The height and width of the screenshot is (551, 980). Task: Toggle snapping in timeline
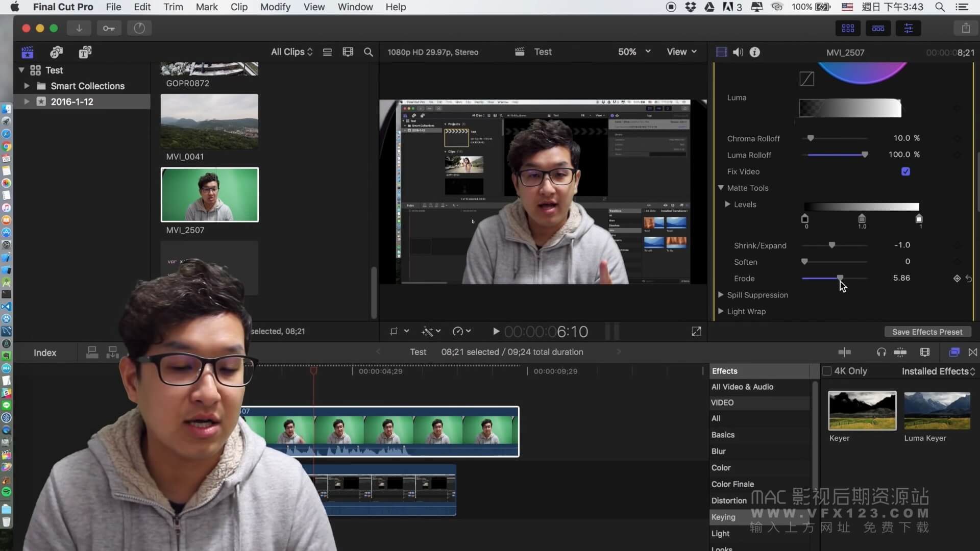coord(900,353)
